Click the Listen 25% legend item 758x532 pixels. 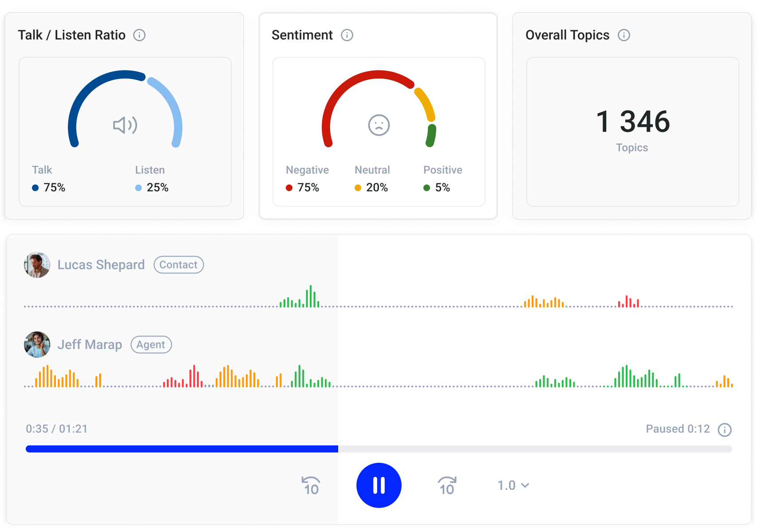[152, 179]
